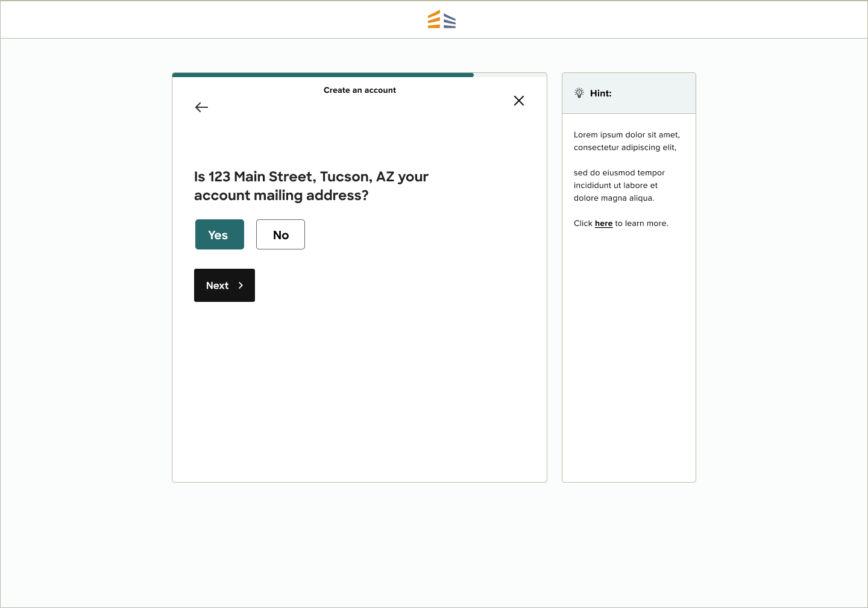
Task: Click the Hint lightbulb icon
Action: tap(579, 93)
